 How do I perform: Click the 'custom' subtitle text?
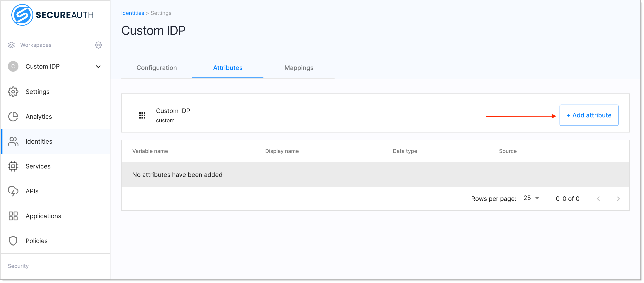click(165, 121)
